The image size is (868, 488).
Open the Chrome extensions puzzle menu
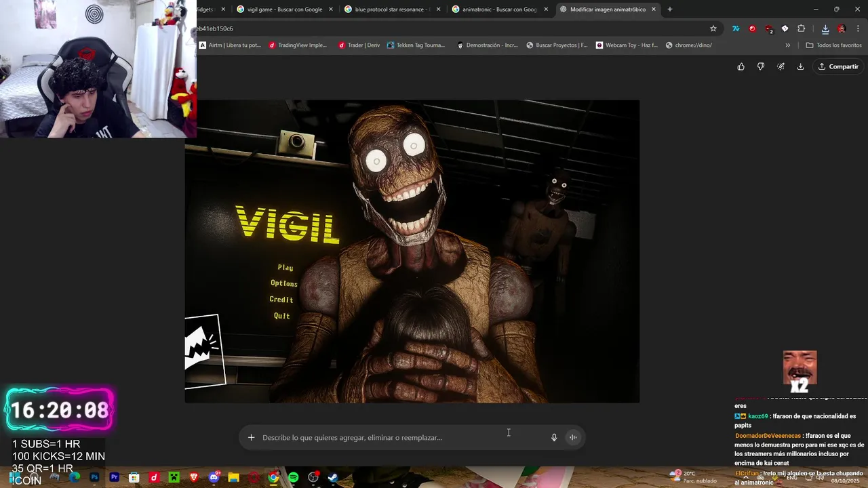(x=802, y=28)
